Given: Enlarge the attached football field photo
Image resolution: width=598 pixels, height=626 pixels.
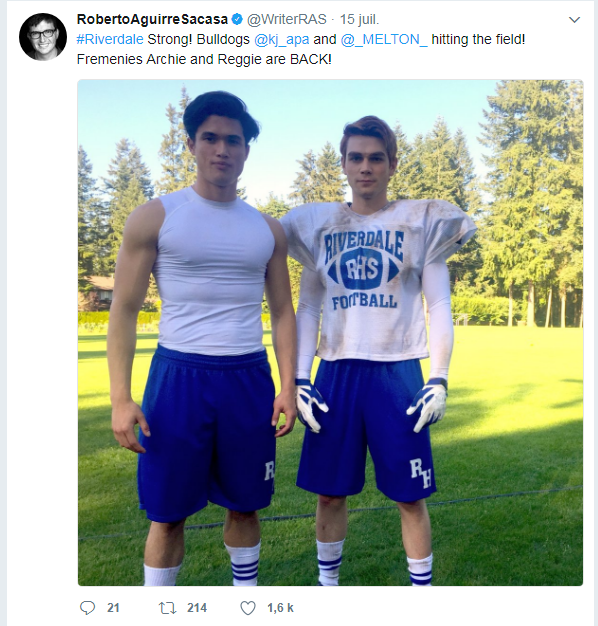Looking at the screenshot, I should click(x=331, y=333).
